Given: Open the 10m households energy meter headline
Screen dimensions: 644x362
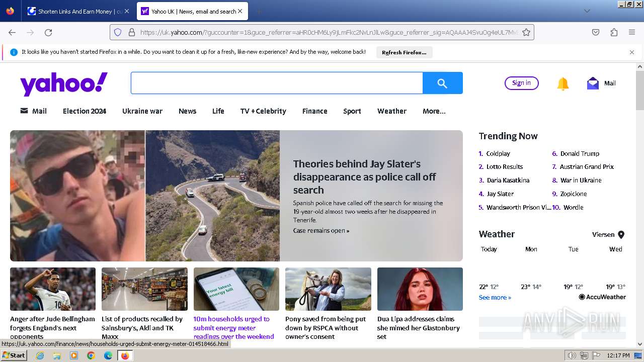Looking at the screenshot, I should click(234, 328).
